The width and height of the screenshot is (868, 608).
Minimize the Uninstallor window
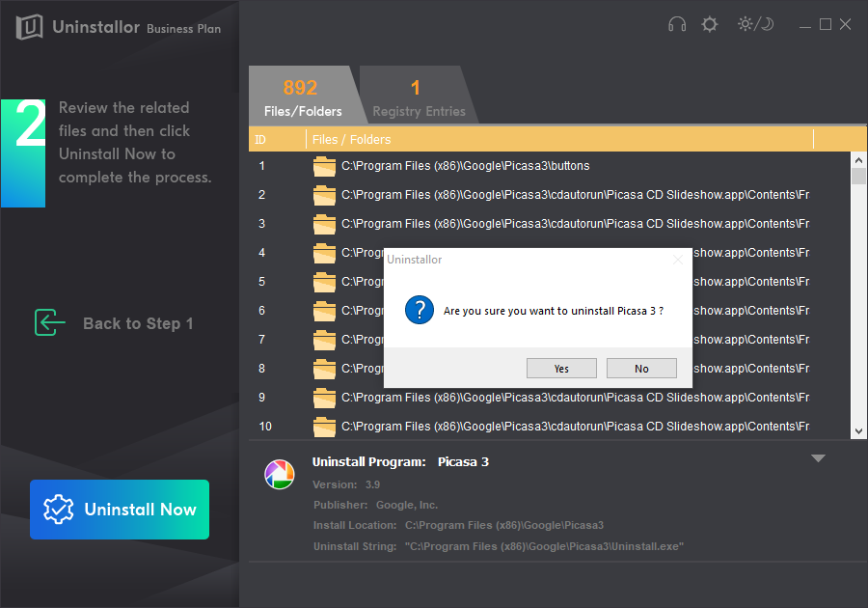point(805,25)
